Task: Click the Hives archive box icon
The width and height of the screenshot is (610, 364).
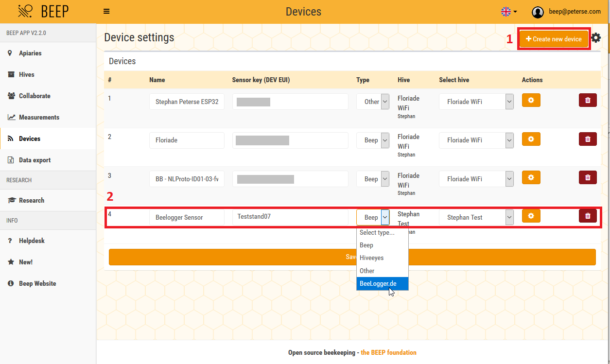Action: 11,74
